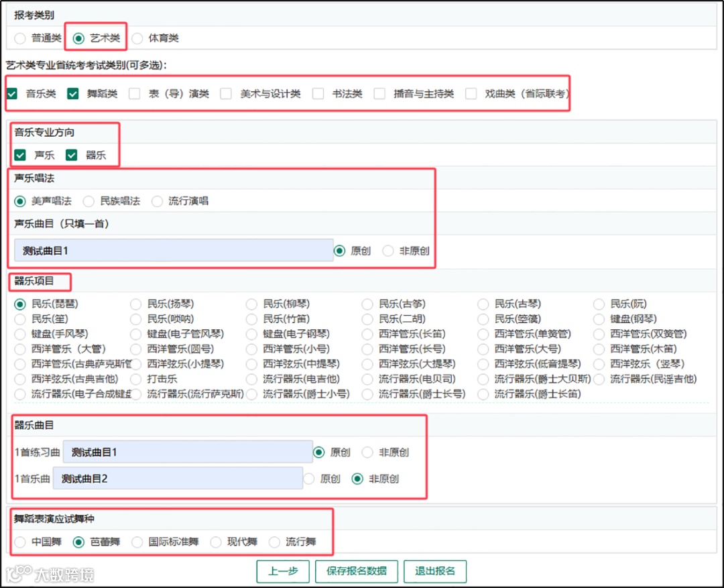Select instrument 键盘(钢琴)
Screen dimensions: 724x588
pyautogui.click(x=599, y=319)
